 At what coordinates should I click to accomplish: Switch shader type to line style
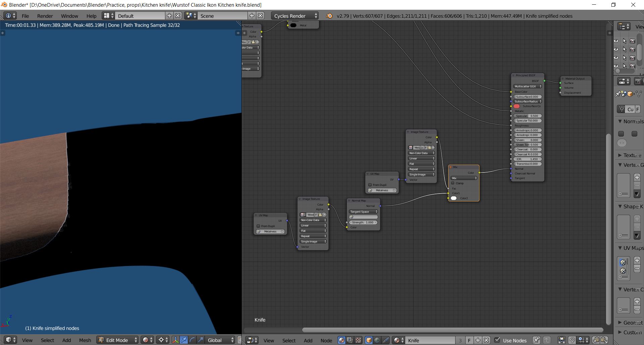(386, 340)
